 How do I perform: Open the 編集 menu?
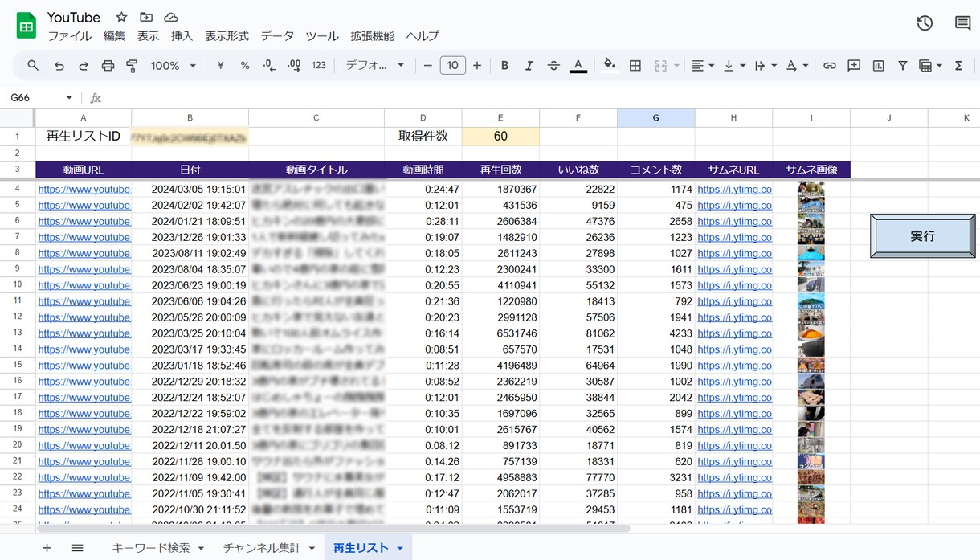pyautogui.click(x=114, y=36)
